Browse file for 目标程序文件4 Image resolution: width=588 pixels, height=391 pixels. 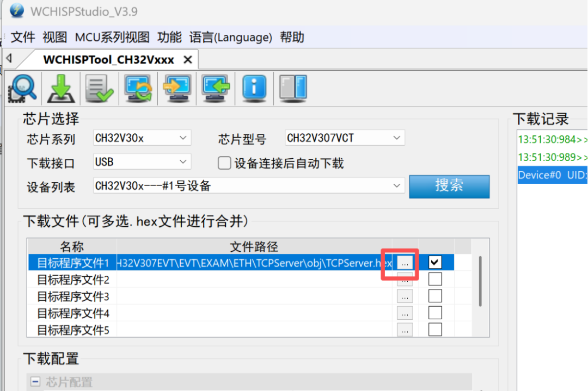[x=405, y=313]
